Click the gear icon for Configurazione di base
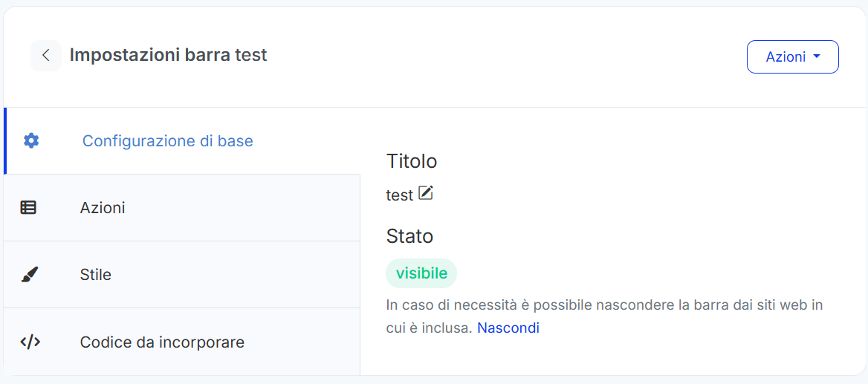 tap(30, 140)
